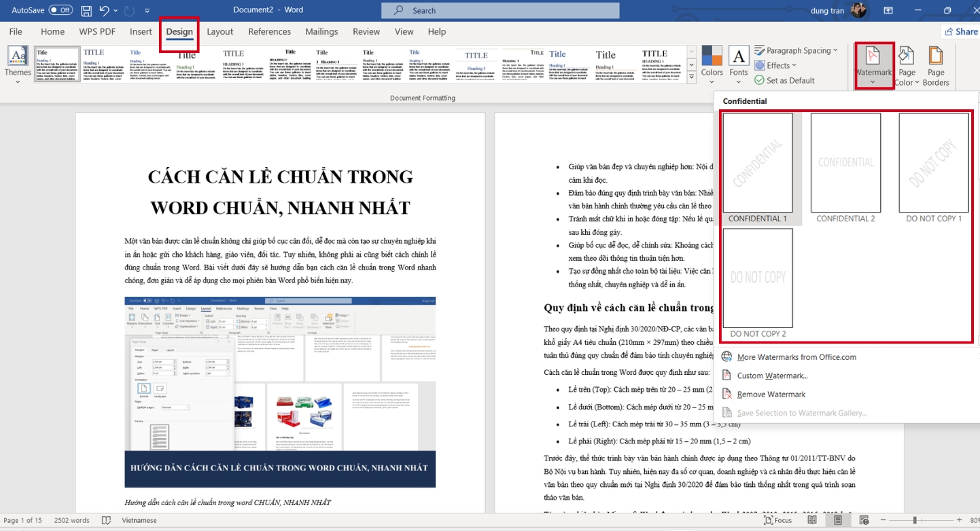Viewport: 980px width, 531px height.
Task: Click the Remove Watermark icon
Action: pos(727,394)
